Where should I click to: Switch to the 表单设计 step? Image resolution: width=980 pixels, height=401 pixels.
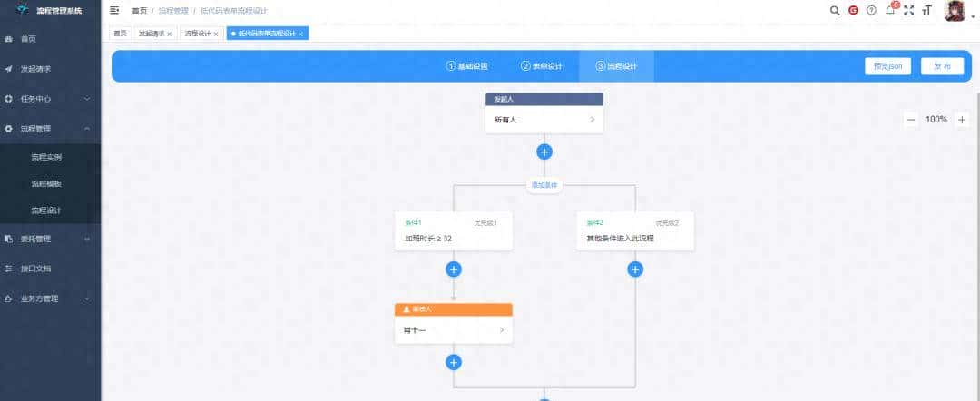click(542, 66)
